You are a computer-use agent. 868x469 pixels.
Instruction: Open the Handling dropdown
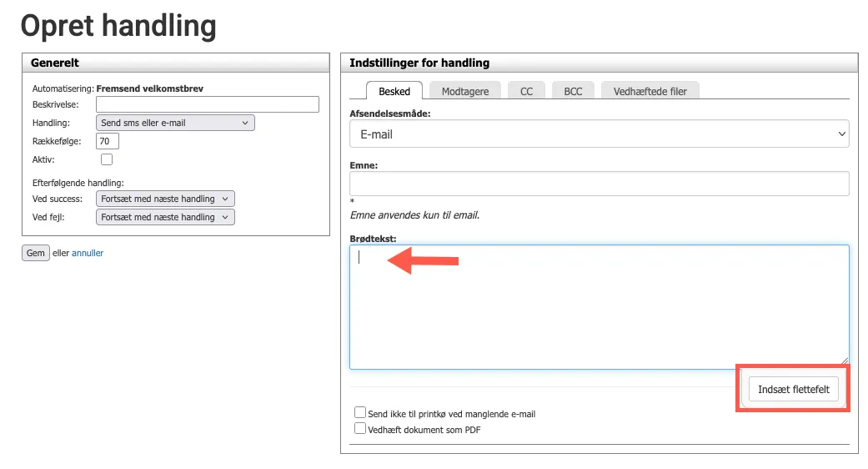(175, 123)
